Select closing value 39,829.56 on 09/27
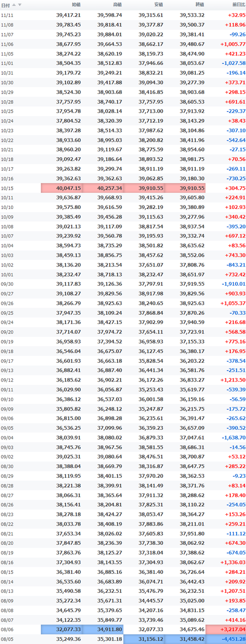The image size is (246, 644). (192, 293)
